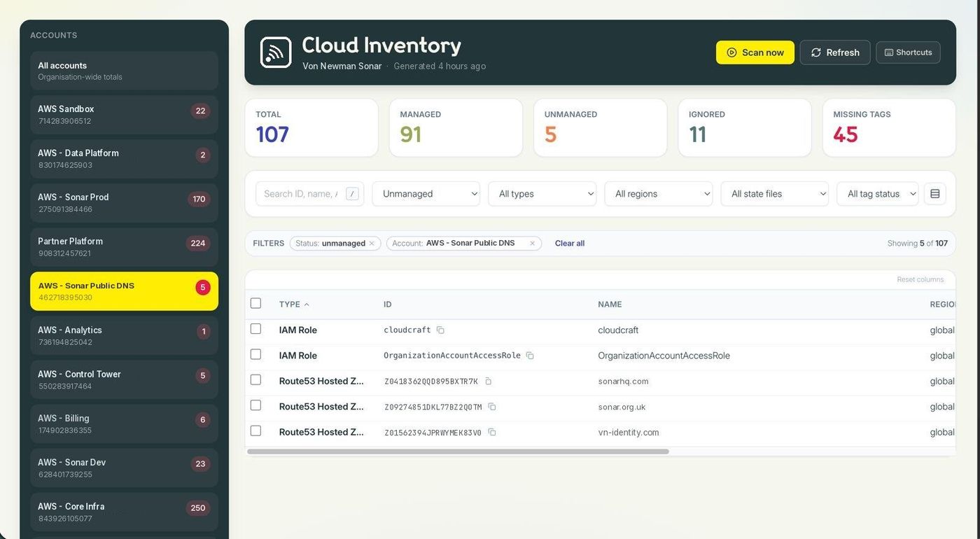Select all rows checkbox in header

pos(255,303)
